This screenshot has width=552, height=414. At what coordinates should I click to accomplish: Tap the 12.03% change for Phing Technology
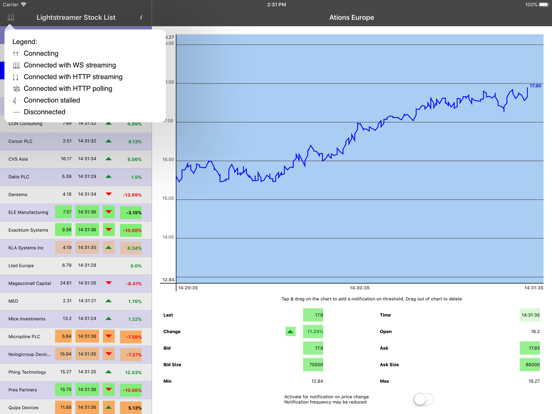coord(133,372)
